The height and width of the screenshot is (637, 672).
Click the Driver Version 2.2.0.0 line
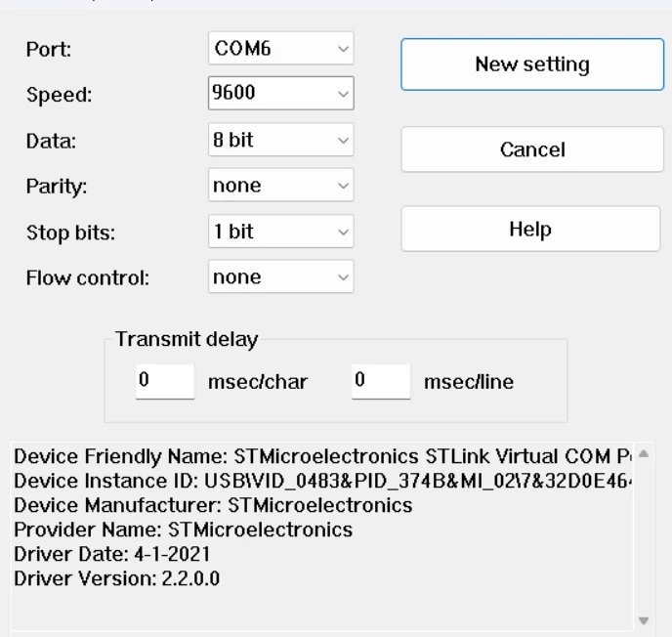tap(116, 578)
